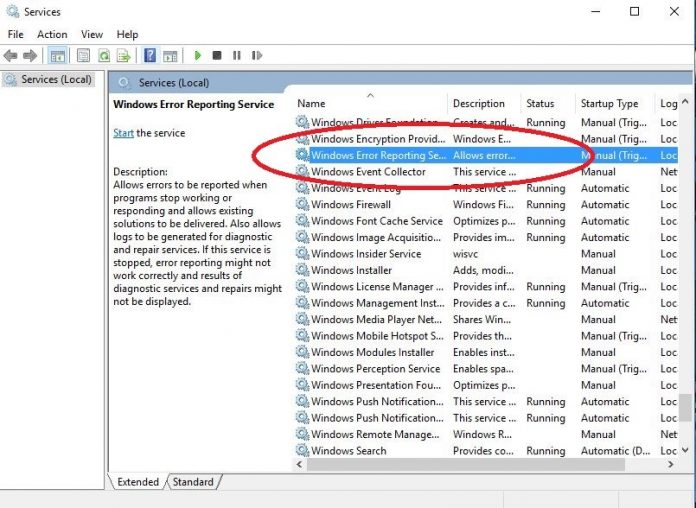
Task: Click the gear icon beside Windows Installer
Action: pos(302,270)
